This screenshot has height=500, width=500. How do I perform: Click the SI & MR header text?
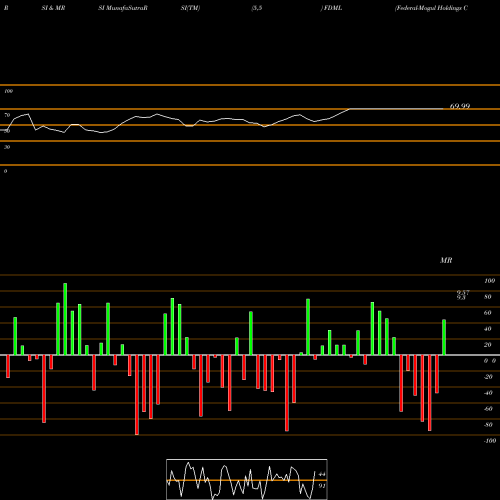coord(53,8)
